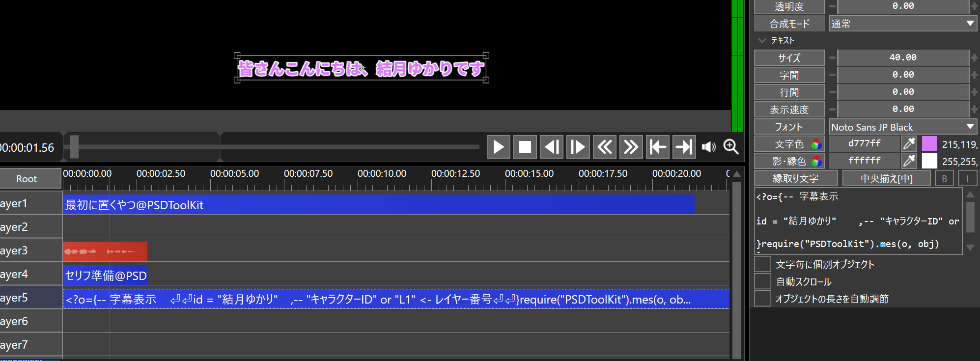Open the Noto Sans JP Black font dropdown
This screenshot has height=361, width=980.
coord(902,127)
